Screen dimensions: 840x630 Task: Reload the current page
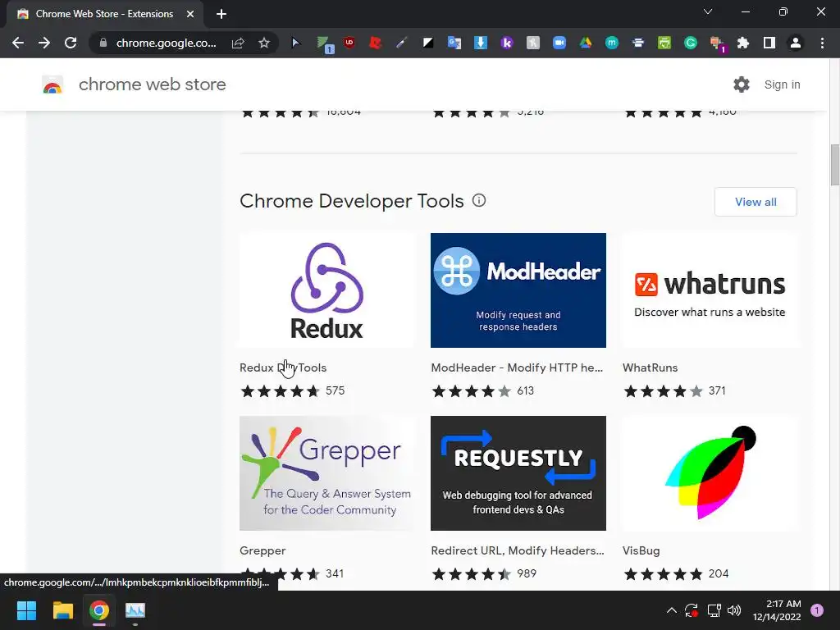[x=71, y=43]
